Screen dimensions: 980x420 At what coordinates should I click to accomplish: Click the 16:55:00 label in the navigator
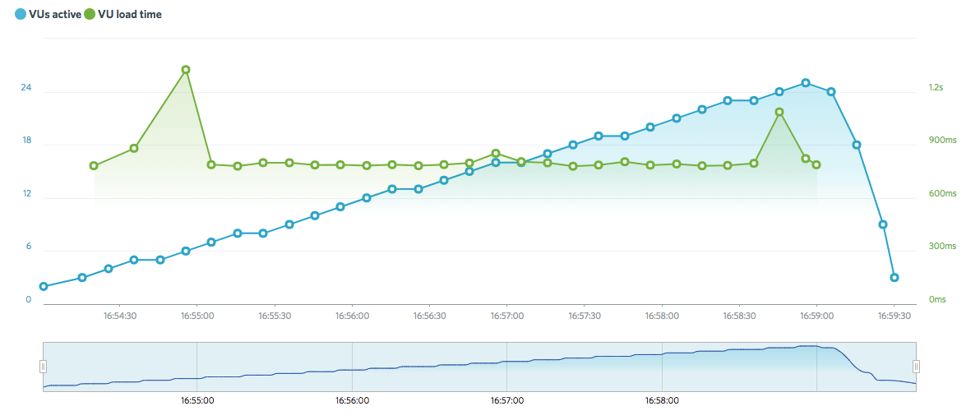197,401
